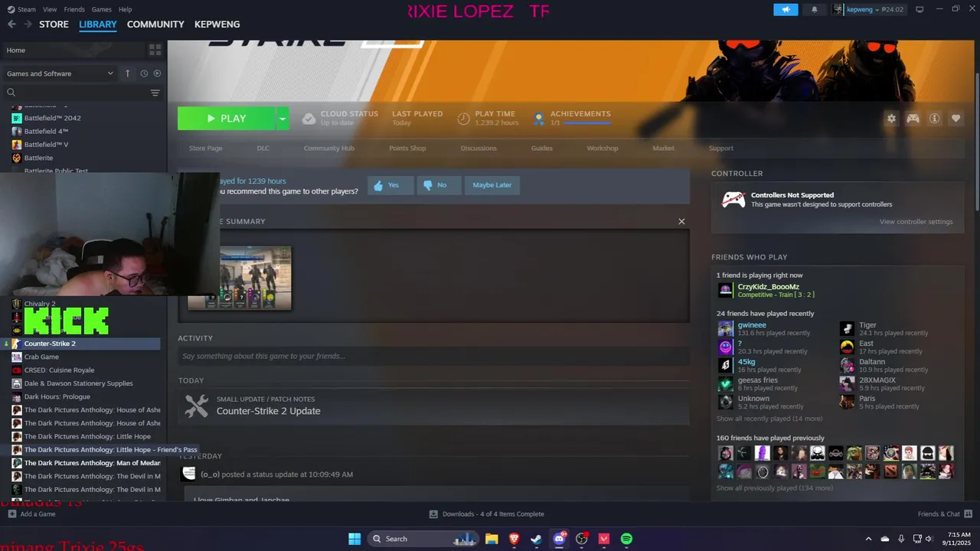Open Spotify from the taskbar
The width and height of the screenshot is (980, 551).
click(626, 539)
